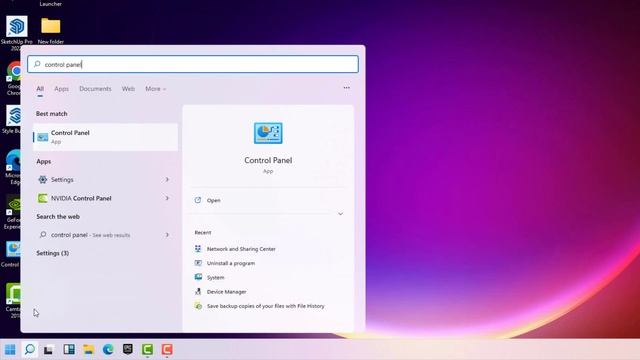Click the System recent item icon
Screen dimensions: 640x360
[x=198, y=277]
